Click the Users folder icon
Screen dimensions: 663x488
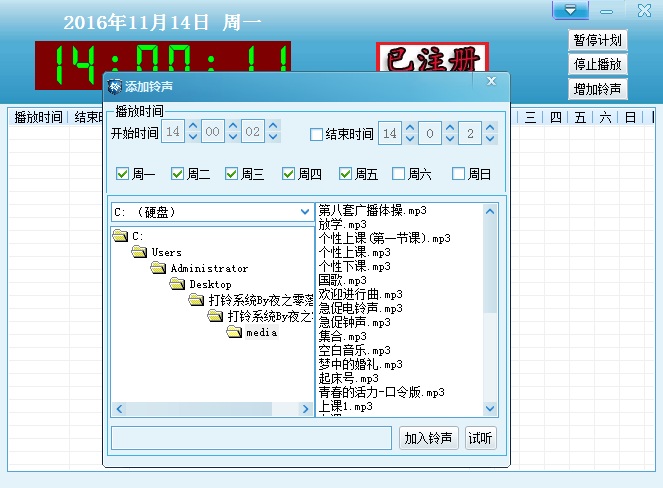tap(140, 253)
